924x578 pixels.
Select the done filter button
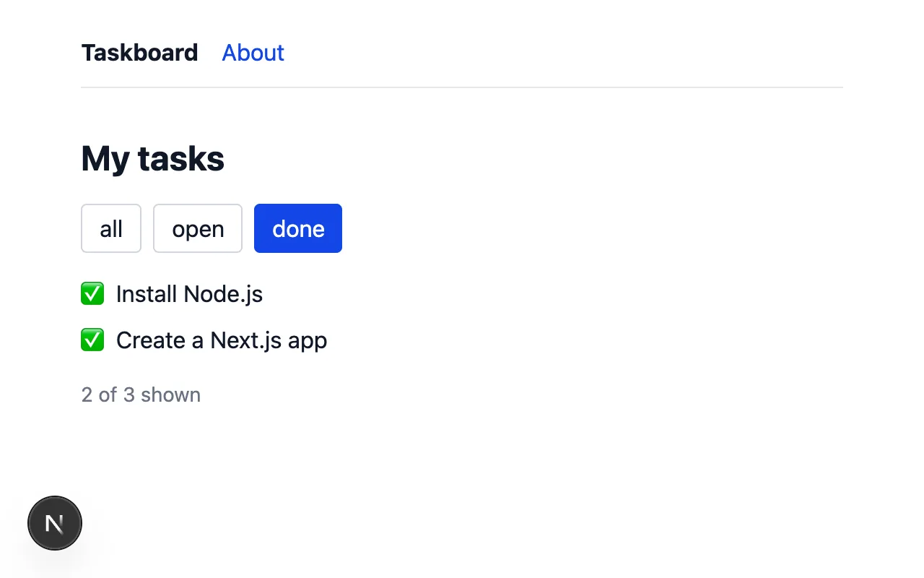pyautogui.click(x=298, y=228)
